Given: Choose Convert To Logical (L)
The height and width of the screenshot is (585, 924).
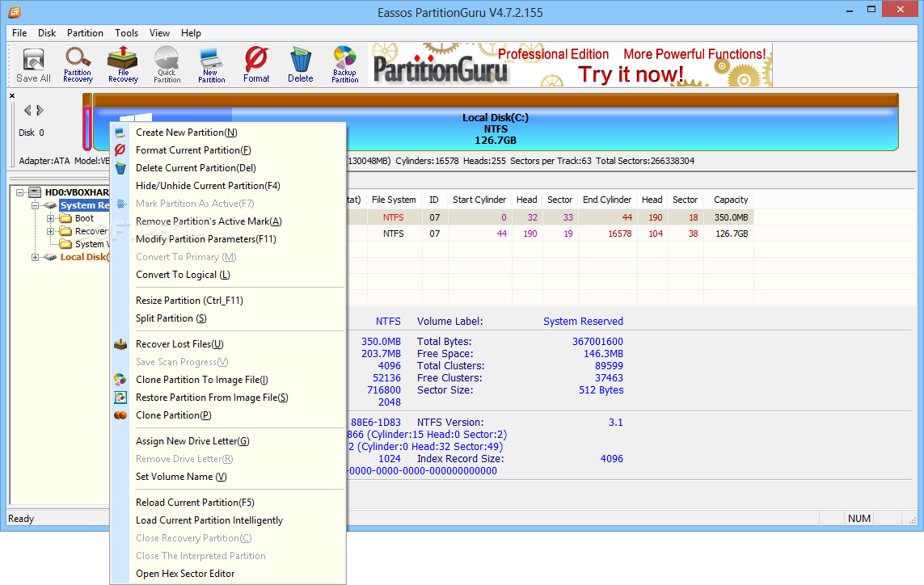Looking at the screenshot, I should [x=227, y=275].
